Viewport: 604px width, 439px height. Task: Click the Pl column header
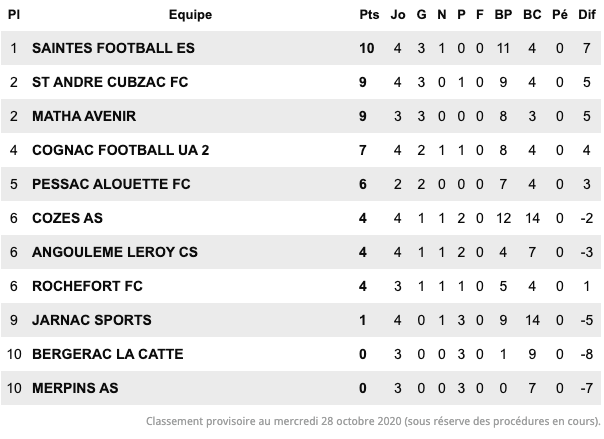[14, 15]
